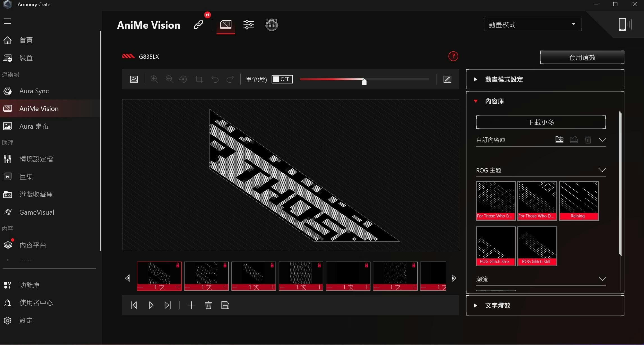Open the device link icon with N badge
644x345 pixels.
click(198, 25)
